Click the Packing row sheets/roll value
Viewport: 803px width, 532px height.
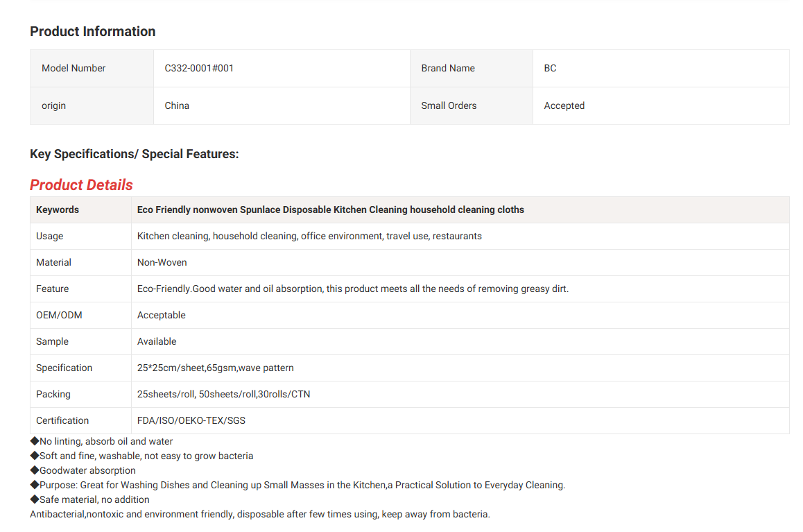(223, 394)
